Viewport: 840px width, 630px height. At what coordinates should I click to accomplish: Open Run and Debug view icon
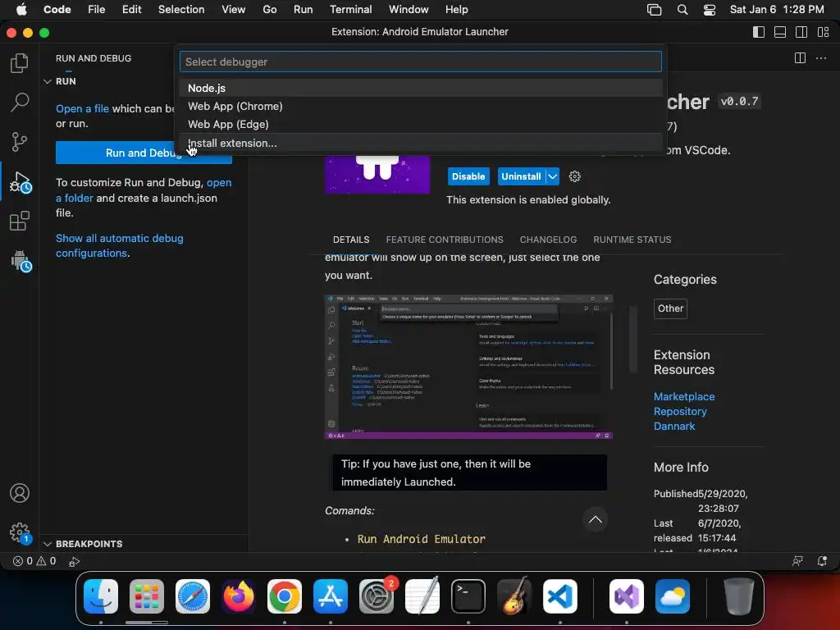21,182
